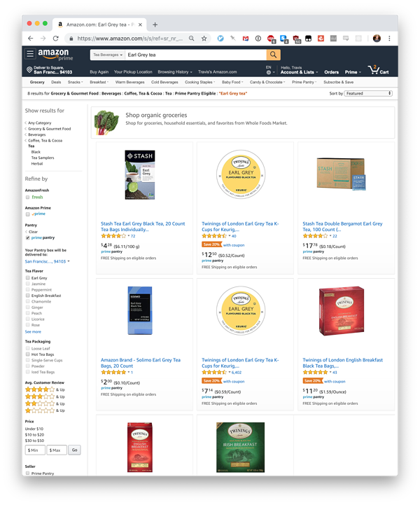
Task: Check the Earl Grey tea flavor box
Action: [28, 277]
